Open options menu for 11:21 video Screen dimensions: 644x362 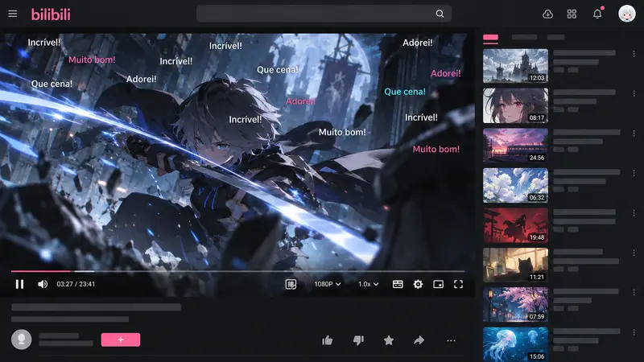[634, 253]
